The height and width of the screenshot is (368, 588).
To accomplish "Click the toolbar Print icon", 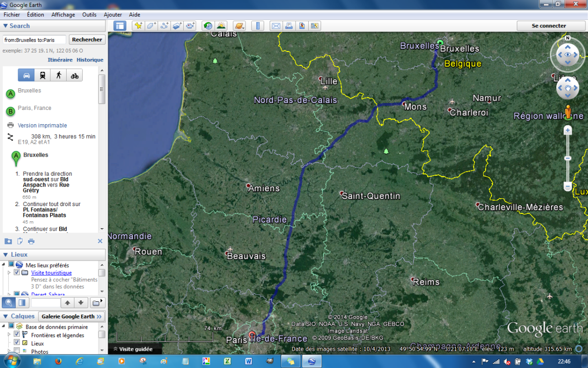I will pos(289,26).
